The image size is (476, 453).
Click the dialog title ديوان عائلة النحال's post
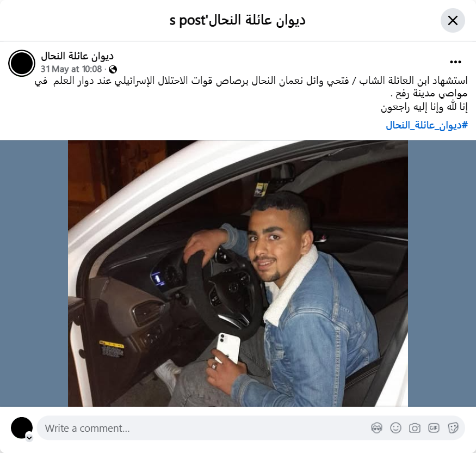(238, 20)
